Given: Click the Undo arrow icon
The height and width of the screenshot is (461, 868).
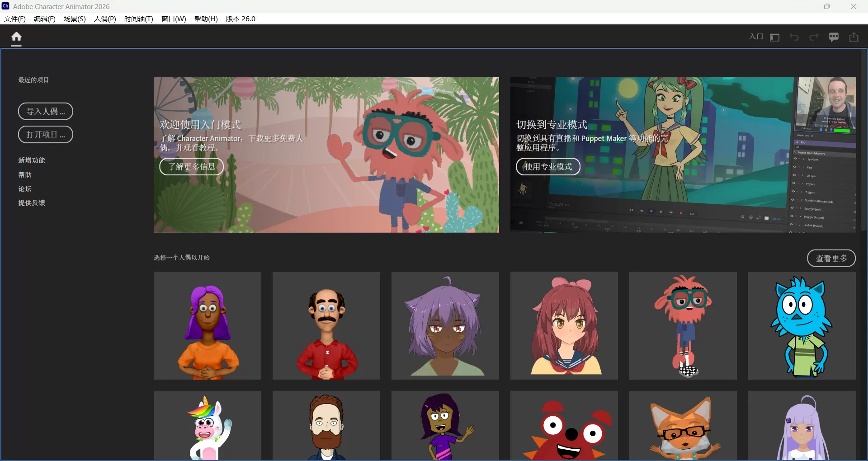Looking at the screenshot, I should click(x=794, y=38).
